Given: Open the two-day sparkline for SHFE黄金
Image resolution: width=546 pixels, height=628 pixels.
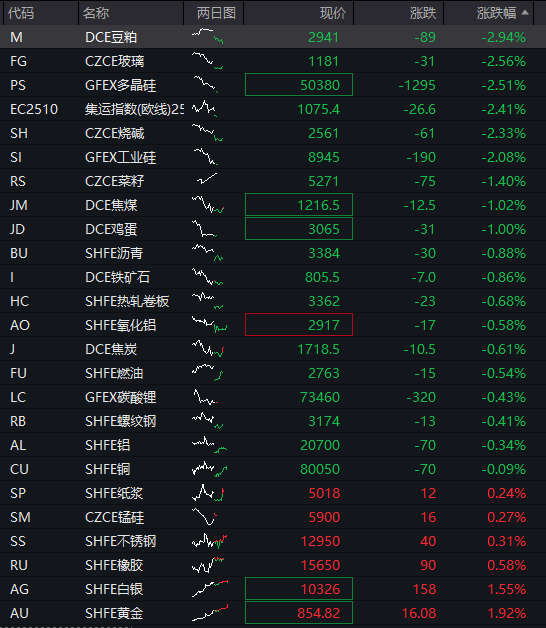Looking at the screenshot, I should click(210, 613).
